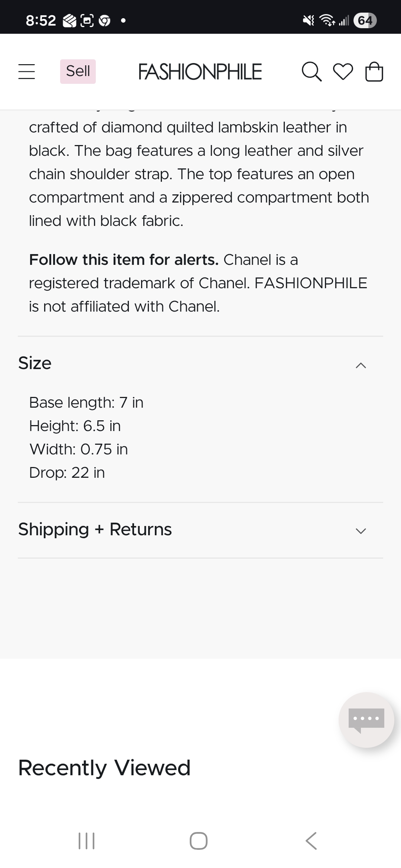Image resolution: width=401 pixels, height=868 pixels.
Task: Tap the clock showing 8:52
Action: click(41, 20)
